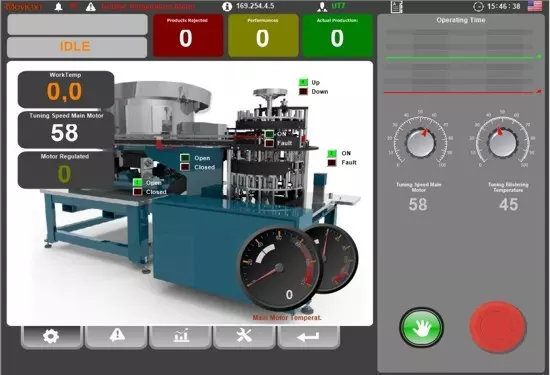
Task: Click the alarm bell icon in top bar
Action: (59, 7)
